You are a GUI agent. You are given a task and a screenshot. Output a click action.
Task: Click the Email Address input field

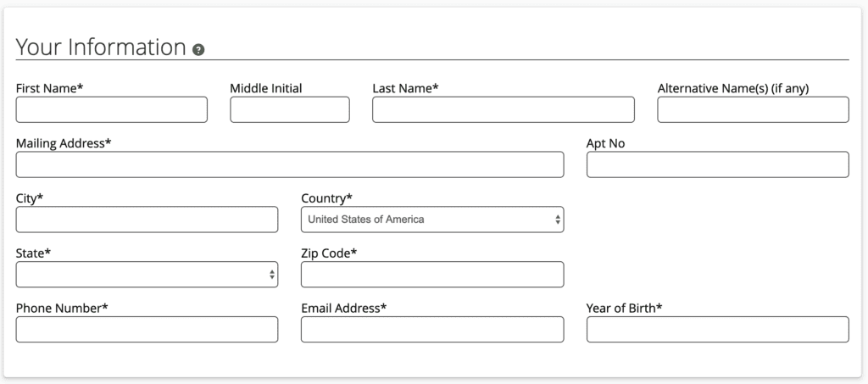pyautogui.click(x=432, y=330)
